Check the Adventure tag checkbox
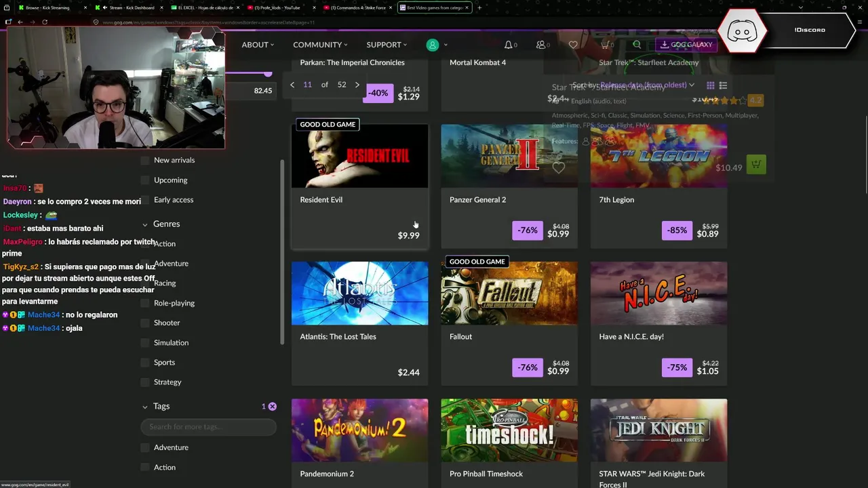868x488 pixels. click(144, 447)
